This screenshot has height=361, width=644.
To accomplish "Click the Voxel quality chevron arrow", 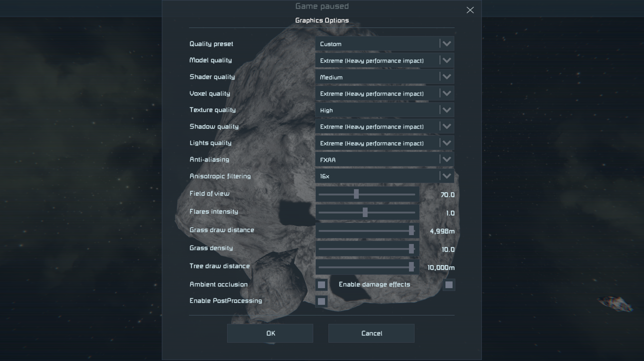I will [x=446, y=94].
